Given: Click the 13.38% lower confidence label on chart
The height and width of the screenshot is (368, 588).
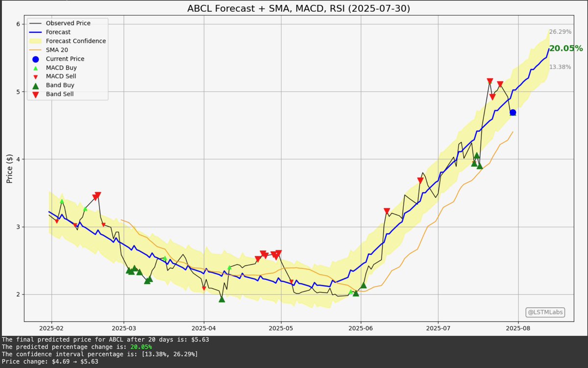Looking at the screenshot, I should 560,67.
